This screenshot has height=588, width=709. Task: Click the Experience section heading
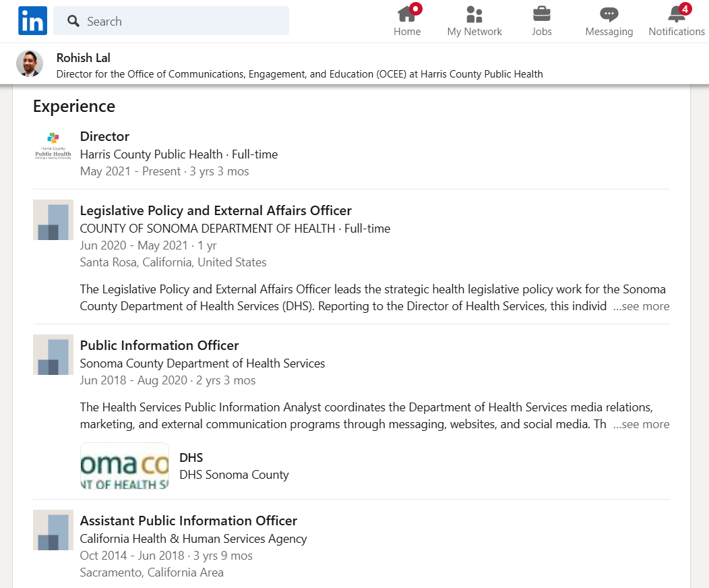tap(74, 107)
